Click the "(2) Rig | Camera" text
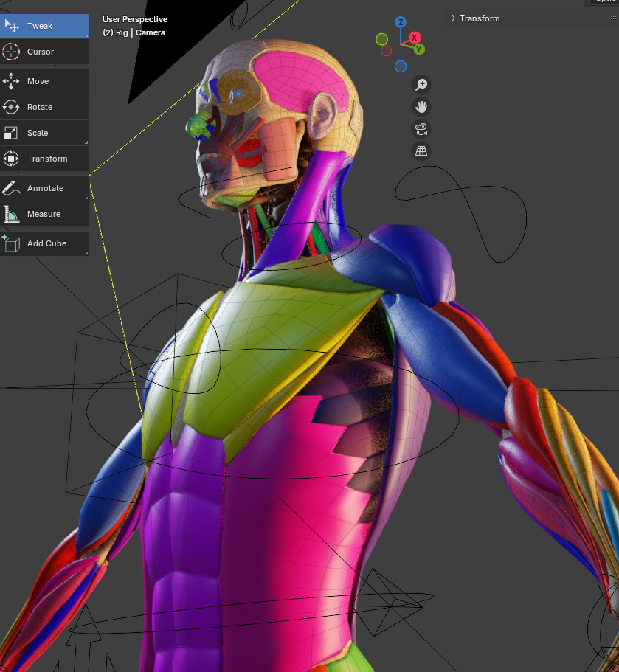619x672 pixels. click(134, 32)
